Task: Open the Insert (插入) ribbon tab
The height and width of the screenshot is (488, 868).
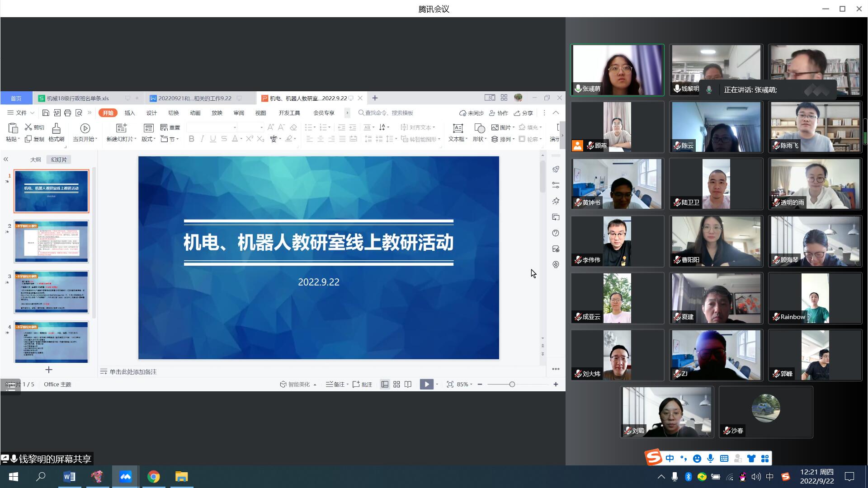Action: coord(130,113)
